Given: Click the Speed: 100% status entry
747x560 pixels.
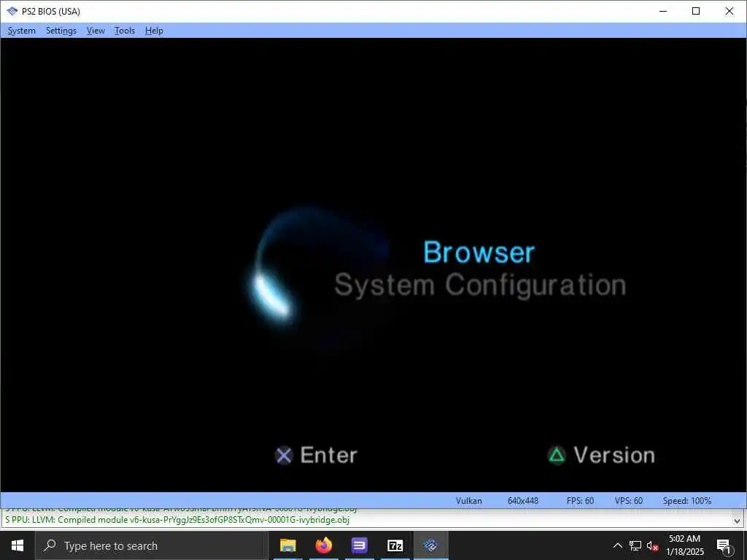Looking at the screenshot, I should pyautogui.click(x=687, y=500).
